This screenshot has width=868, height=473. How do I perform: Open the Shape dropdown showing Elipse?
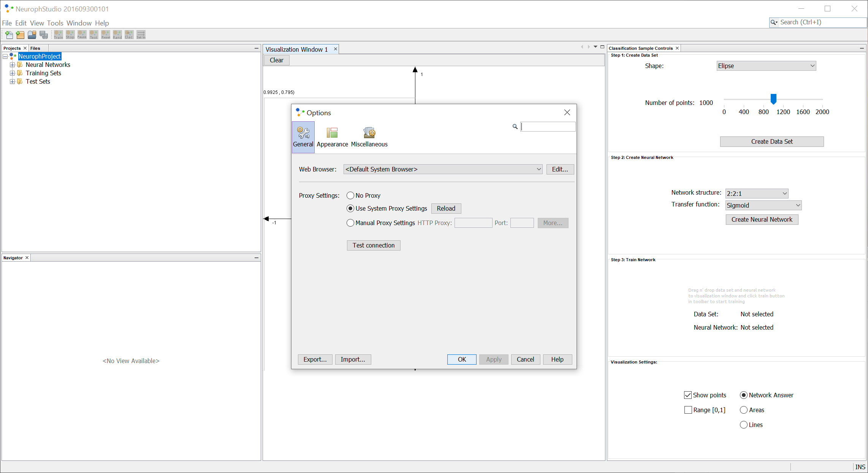tap(766, 66)
